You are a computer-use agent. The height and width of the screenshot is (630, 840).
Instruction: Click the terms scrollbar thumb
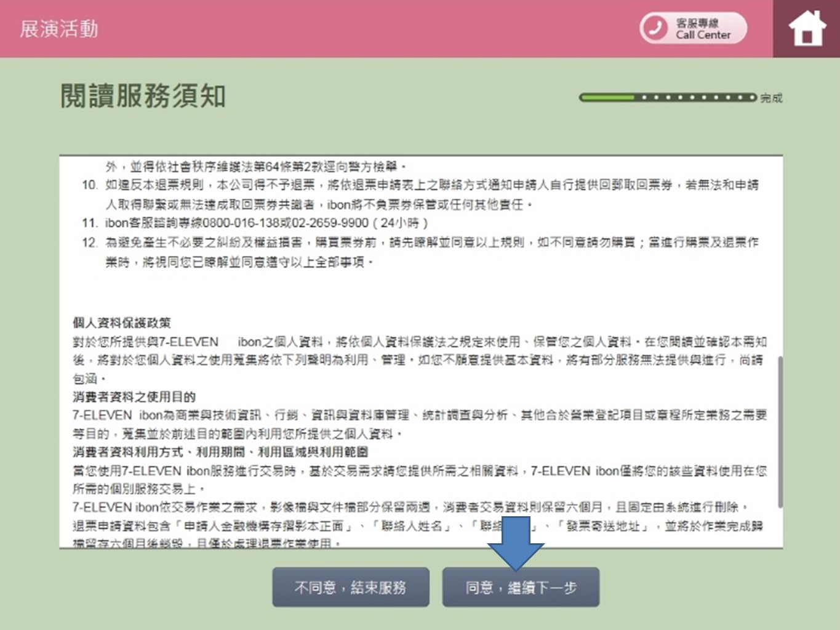[780, 431]
